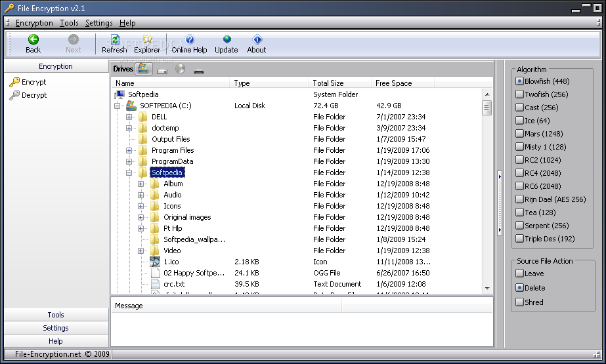
Task: Open the Settings menu
Action: 99,23
